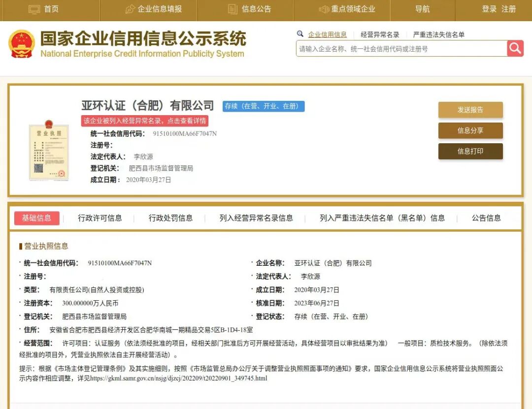Click the 发送报告 button

pos(470,109)
